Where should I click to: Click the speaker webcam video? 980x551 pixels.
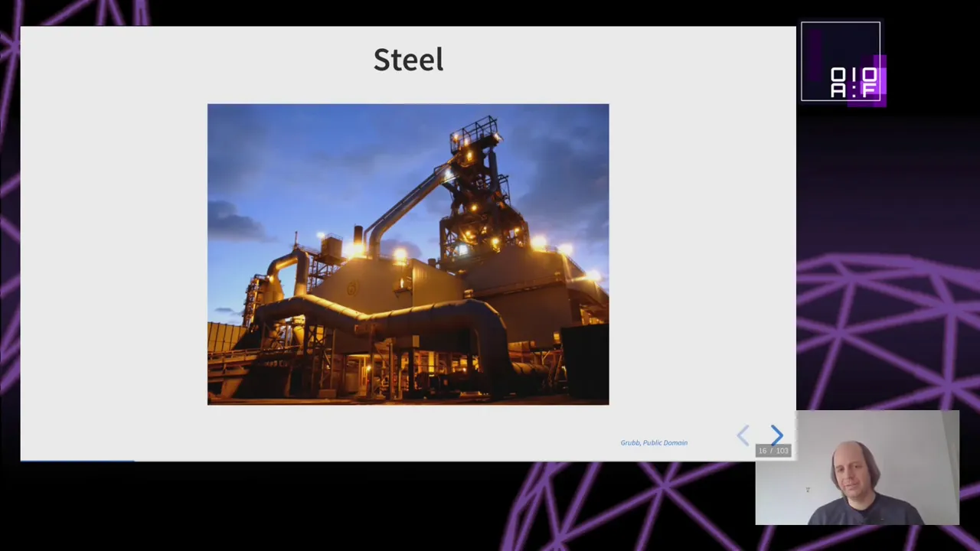857,468
